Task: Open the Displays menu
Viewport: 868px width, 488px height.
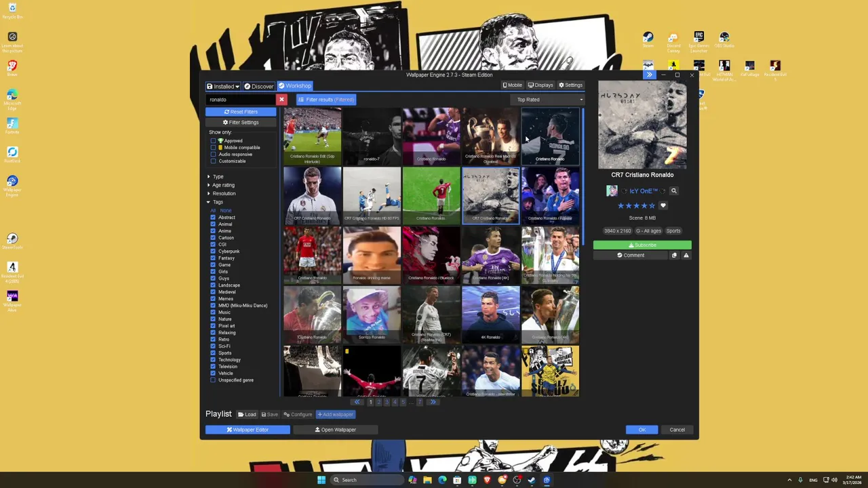Action: tap(540, 85)
